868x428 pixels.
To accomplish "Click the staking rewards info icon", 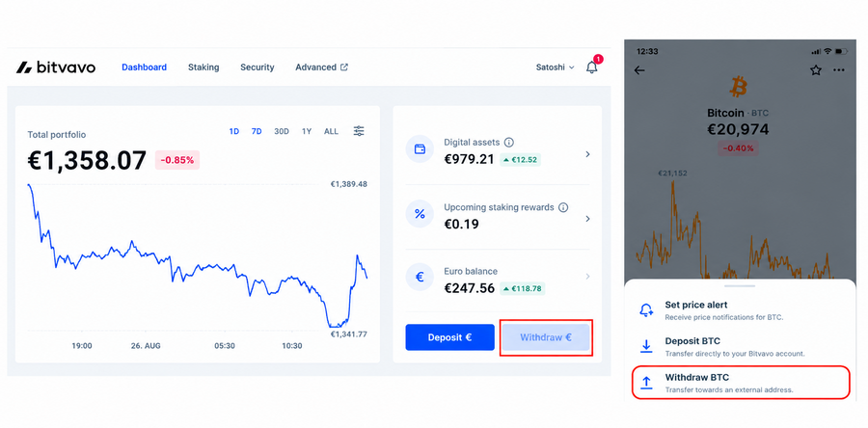I will pyautogui.click(x=563, y=207).
